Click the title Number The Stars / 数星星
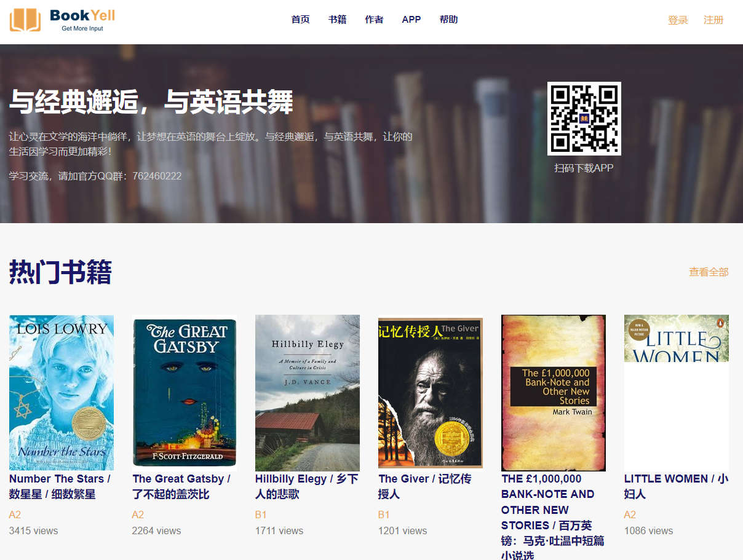 click(x=60, y=486)
